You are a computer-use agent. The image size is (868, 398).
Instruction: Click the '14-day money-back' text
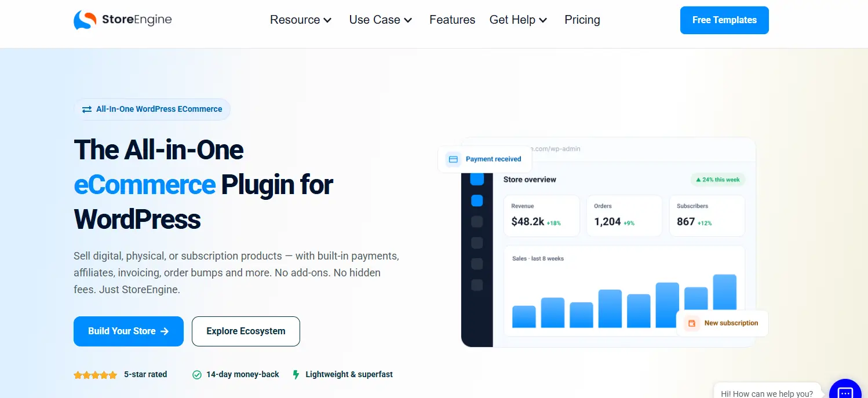pos(243,375)
